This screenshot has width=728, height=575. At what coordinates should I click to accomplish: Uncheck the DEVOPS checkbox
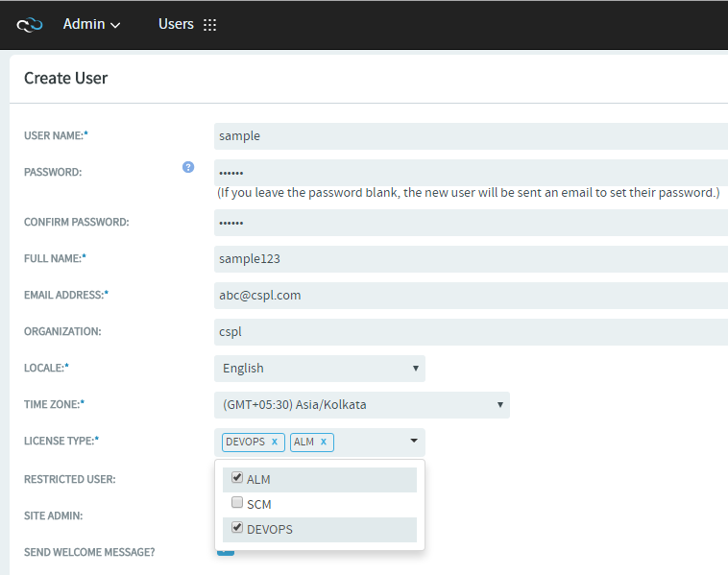coord(237,527)
